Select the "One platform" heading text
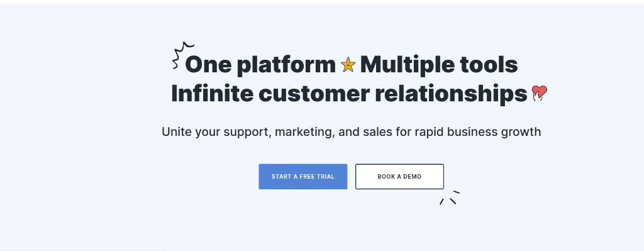The image size is (644, 251). (260, 65)
